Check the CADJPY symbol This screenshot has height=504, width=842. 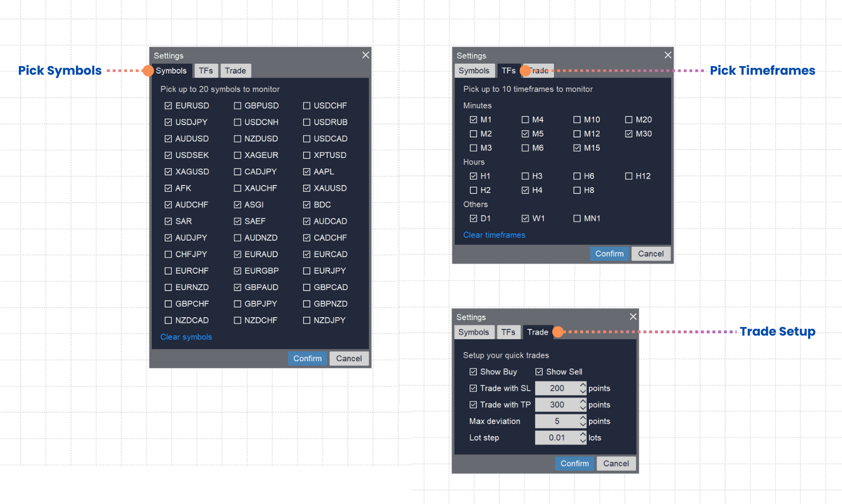(x=238, y=172)
